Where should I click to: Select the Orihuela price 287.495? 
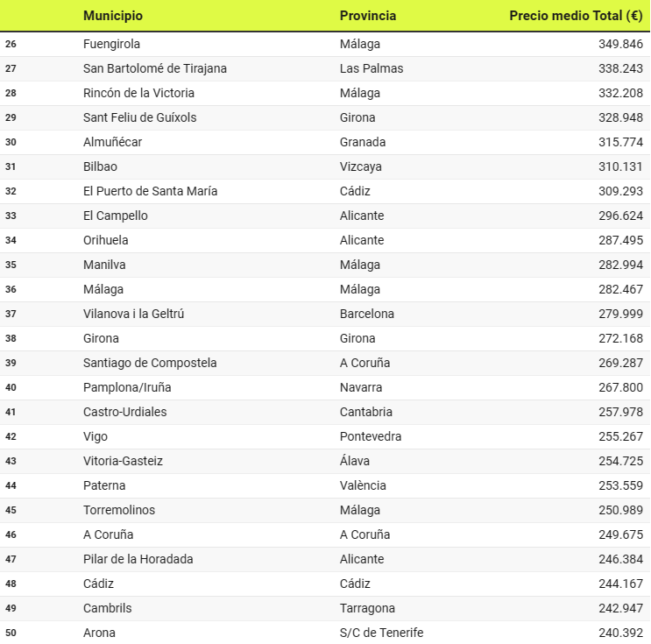(620, 240)
